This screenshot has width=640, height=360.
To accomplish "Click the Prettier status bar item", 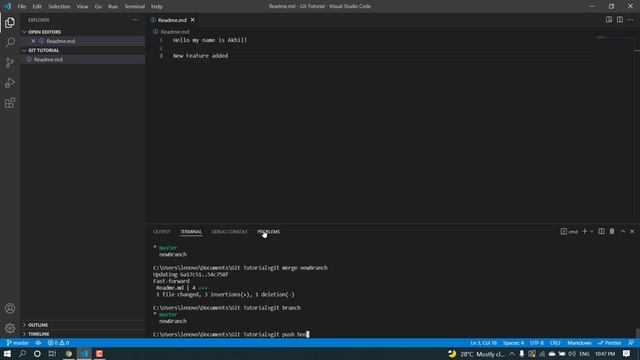I will click(x=609, y=343).
